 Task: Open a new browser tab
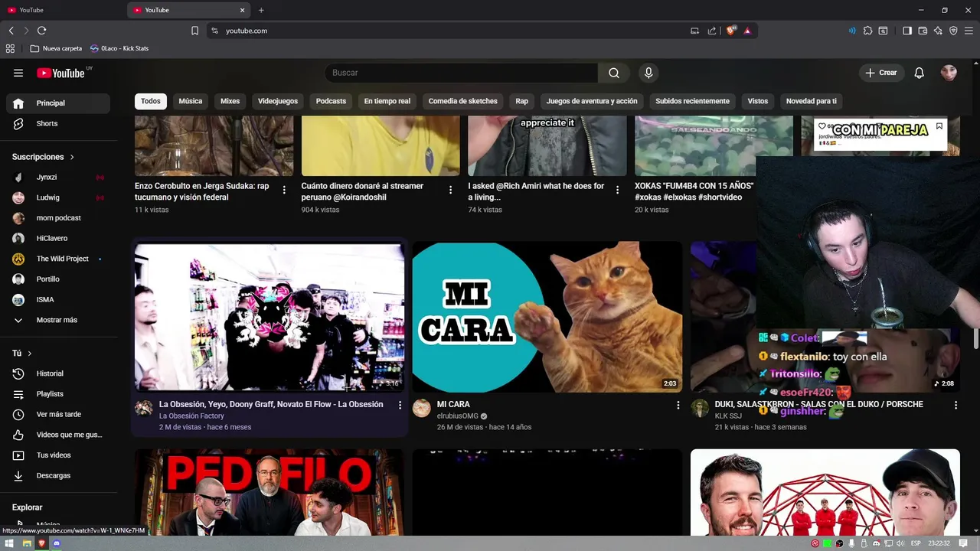(x=261, y=10)
